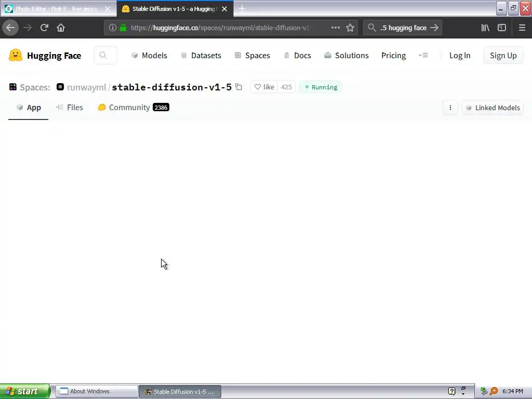Switch to the Files tab
This screenshot has width=532, height=399.
[x=70, y=108]
